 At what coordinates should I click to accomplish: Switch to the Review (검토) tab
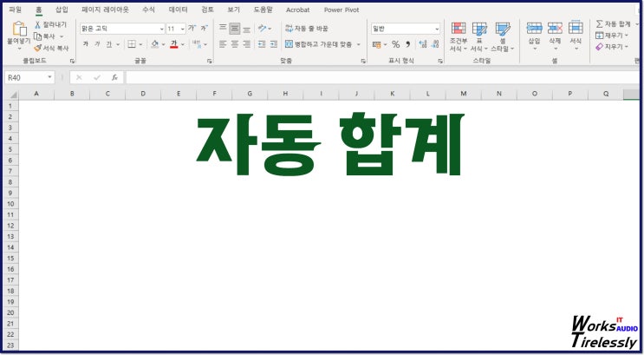[x=207, y=10]
